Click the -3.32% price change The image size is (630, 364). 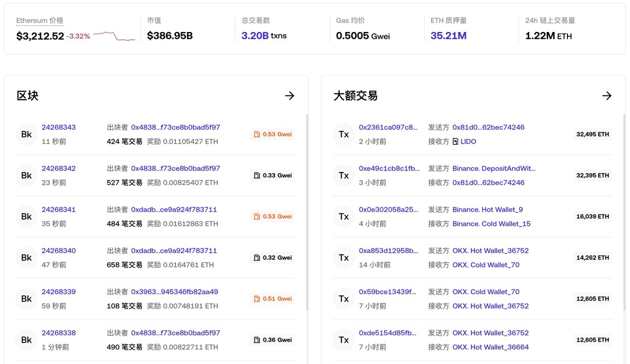tap(78, 36)
